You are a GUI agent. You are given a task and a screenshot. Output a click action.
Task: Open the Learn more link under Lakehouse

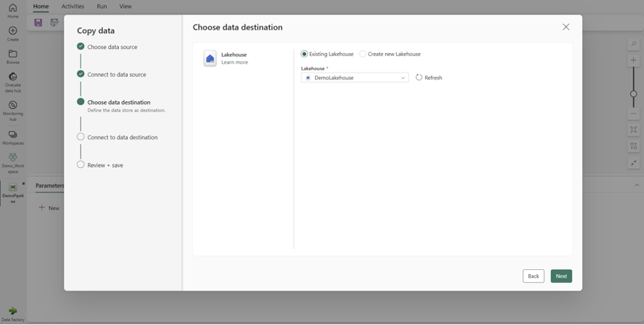click(x=235, y=63)
